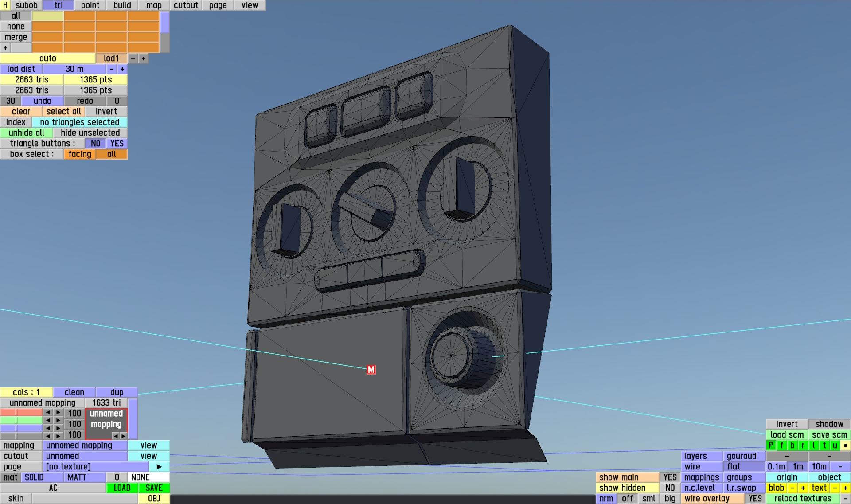Click the page texture arrow button
Screen dimensions: 851x504
point(159,467)
